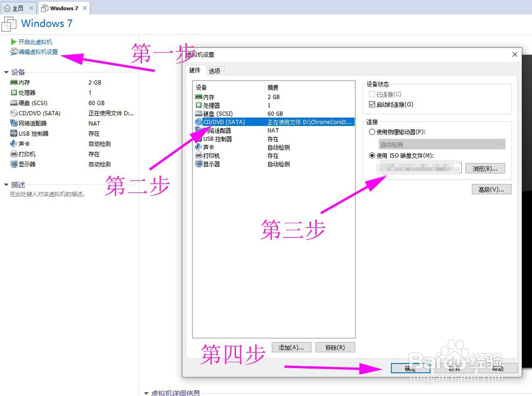Select the 内存 2 GB row in settings dialog
532x396 pixels.
point(274,97)
